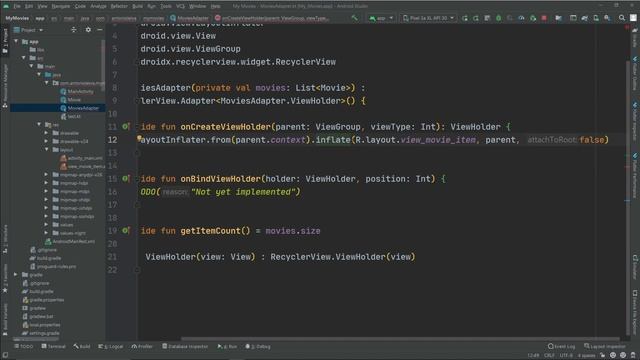This screenshot has width=640, height=360.
Task: Toggle code fold marker at line 17
Action: (x=138, y=205)
